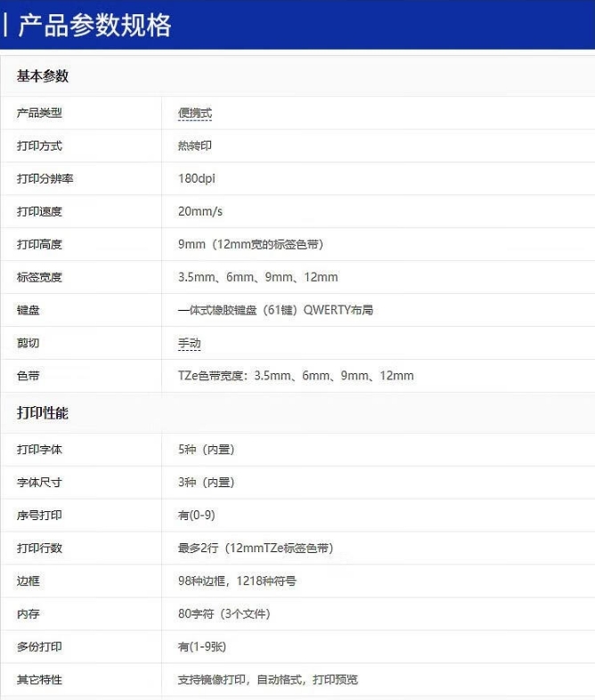Click the 180dpi value
595x700 pixels.
(196, 179)
